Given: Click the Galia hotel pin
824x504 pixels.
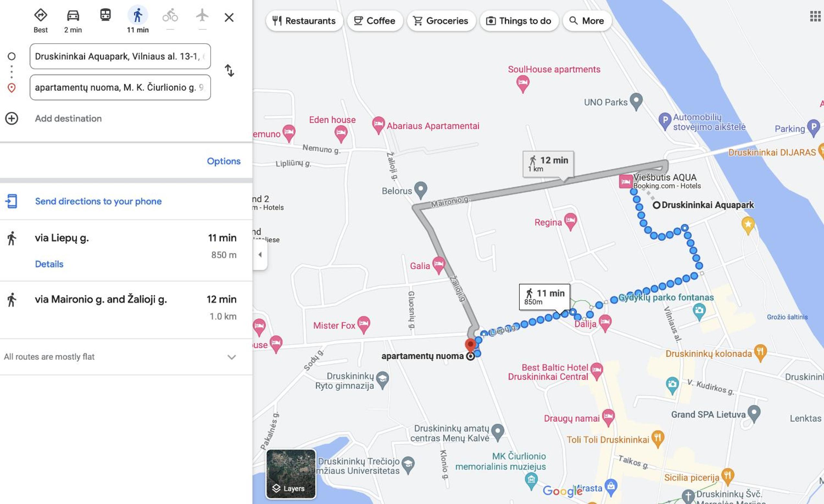Looking at the screenshot, I should (x=439, y=265).
